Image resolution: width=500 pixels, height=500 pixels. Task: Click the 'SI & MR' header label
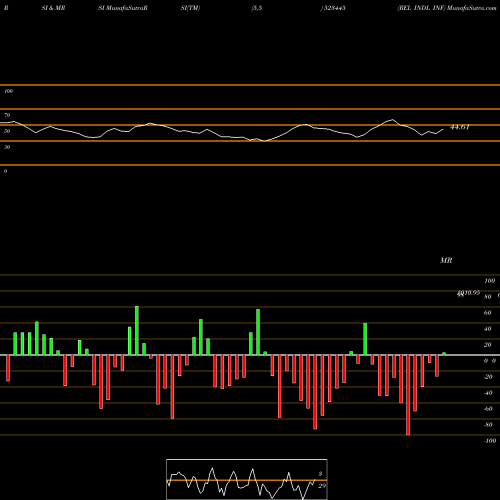point(53,8)
